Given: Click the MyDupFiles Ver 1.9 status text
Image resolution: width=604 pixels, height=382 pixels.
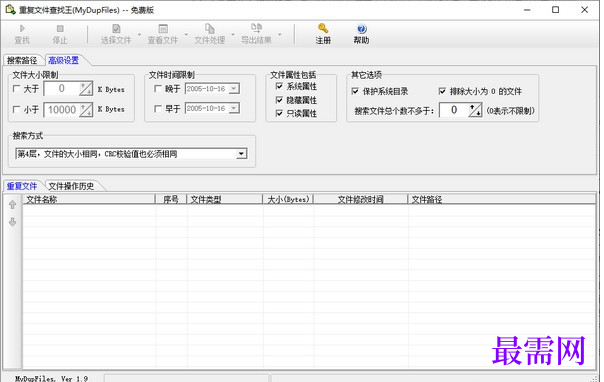Looking at the screenshot, I should (x=52, y=379).
